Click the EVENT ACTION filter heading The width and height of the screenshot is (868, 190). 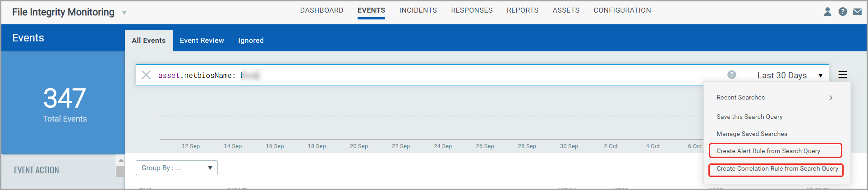37,170
